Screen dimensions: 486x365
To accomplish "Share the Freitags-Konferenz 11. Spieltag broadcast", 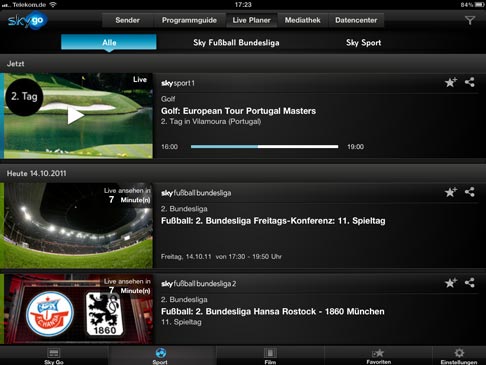I will click(x=470, y=192).
